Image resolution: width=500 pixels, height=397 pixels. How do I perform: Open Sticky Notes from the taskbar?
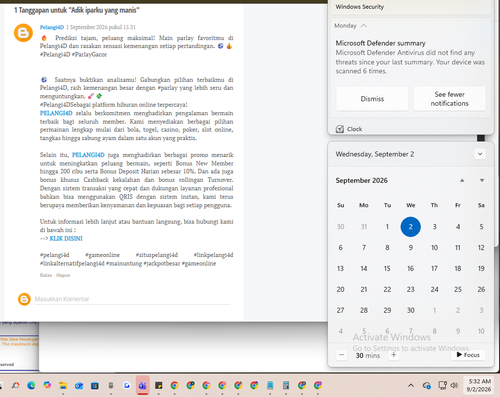pyautogui.click(x=159, y=386)
